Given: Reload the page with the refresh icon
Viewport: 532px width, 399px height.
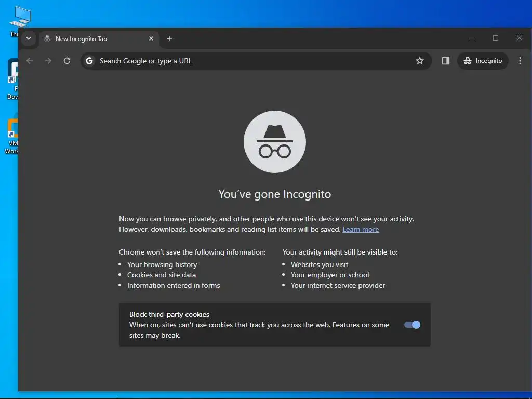Looking at the screenshot, I should pos(67,61).
